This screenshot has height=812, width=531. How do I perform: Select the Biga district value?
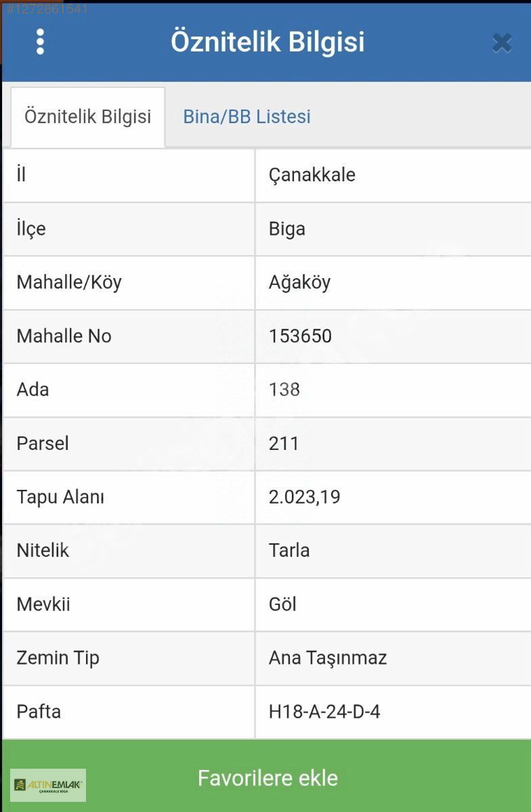[287, 229]
